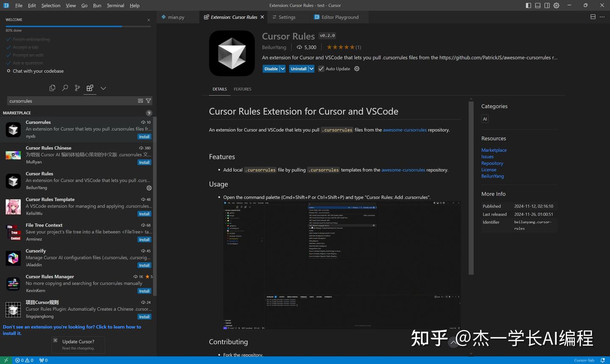Switch to the FEATURES tab

242,89
